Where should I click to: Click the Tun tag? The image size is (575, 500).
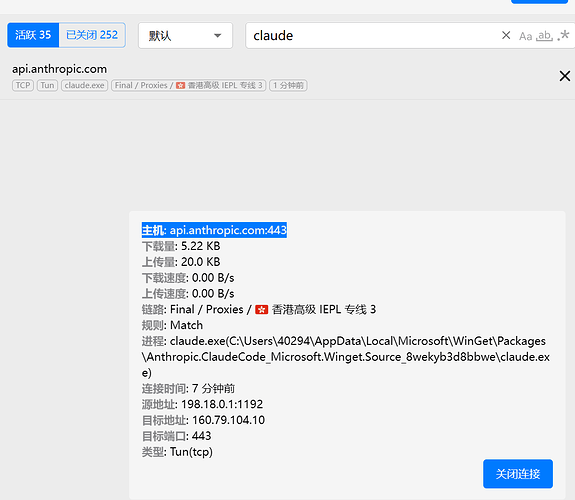coord(47,85)
